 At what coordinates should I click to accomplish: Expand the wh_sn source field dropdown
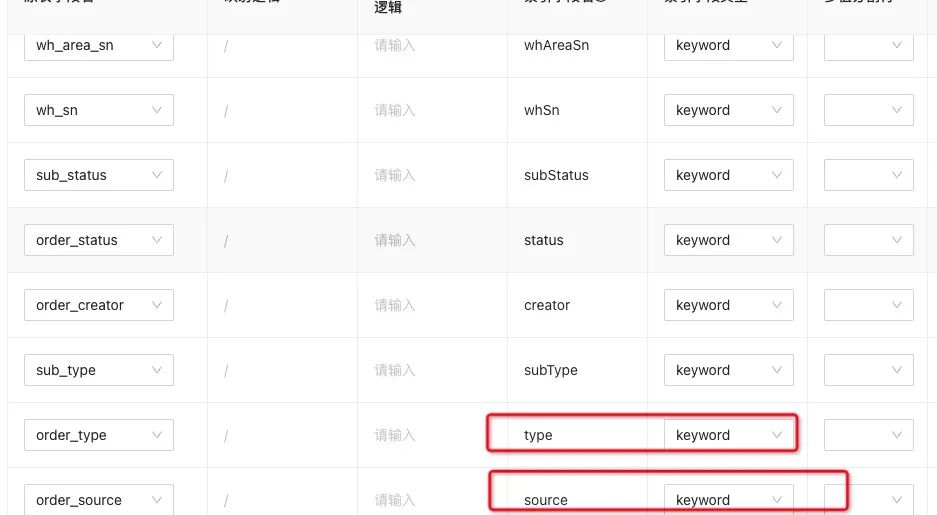pyautogui.click(x=98, y=110)
